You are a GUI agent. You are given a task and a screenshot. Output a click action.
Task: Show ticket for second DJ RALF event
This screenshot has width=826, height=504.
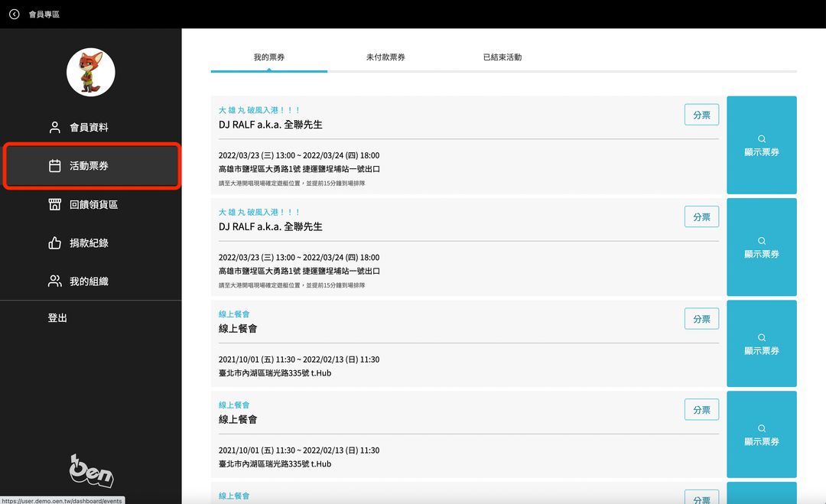coord(762,247)
